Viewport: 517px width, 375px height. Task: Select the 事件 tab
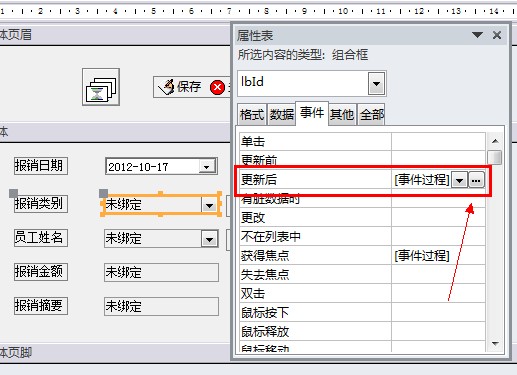[x=312, y=113]
